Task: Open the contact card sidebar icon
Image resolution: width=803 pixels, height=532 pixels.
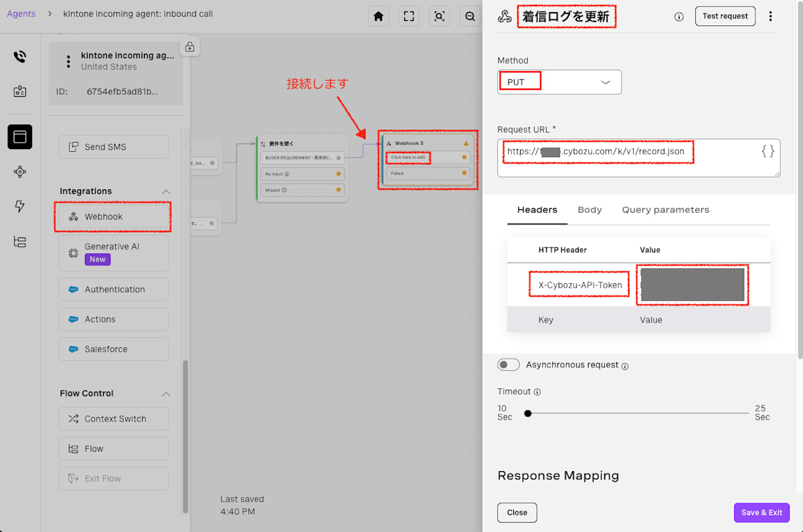Action: [20, 91]
